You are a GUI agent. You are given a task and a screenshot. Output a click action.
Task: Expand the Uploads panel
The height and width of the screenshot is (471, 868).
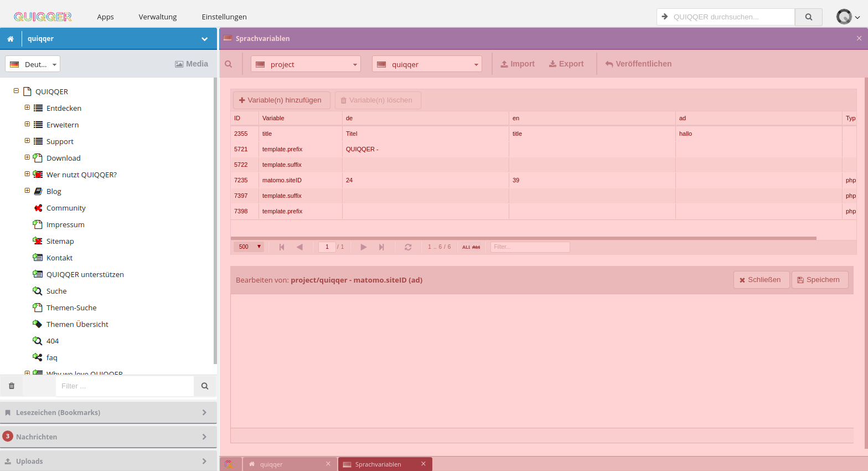(108, 461)
